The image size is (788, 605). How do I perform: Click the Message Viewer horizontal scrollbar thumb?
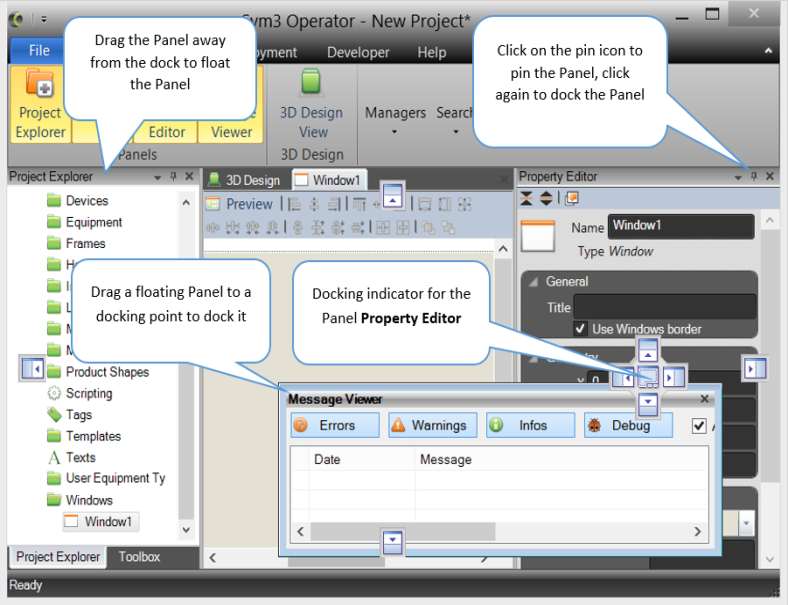pyautogui.click(x=403, y=532)
